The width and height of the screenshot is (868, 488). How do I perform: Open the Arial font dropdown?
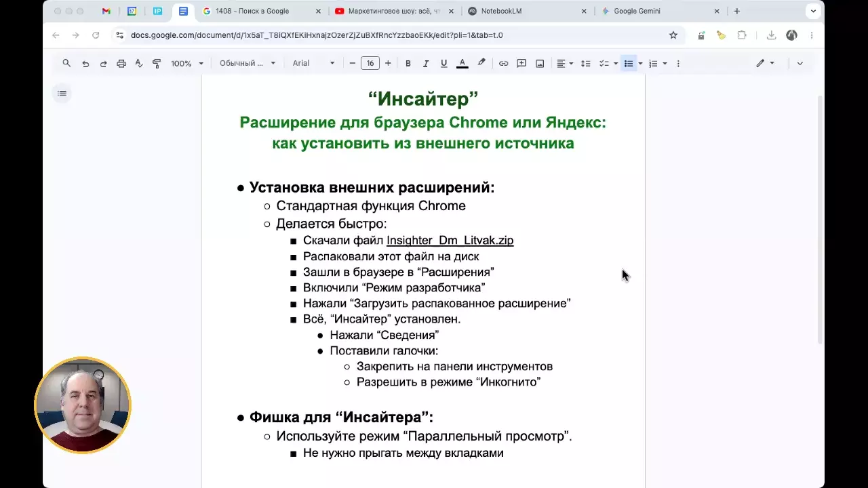point(313,64)
